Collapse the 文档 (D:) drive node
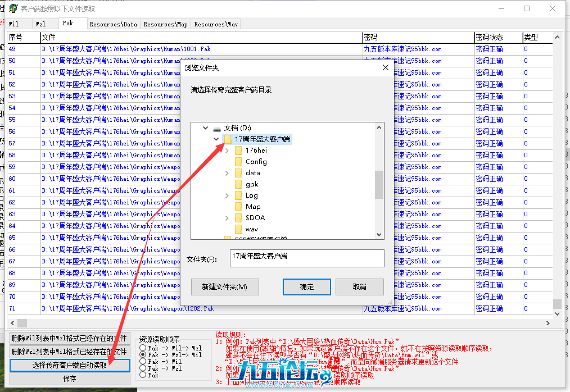Screen dimensions: 570x392 tap(205, 128)
